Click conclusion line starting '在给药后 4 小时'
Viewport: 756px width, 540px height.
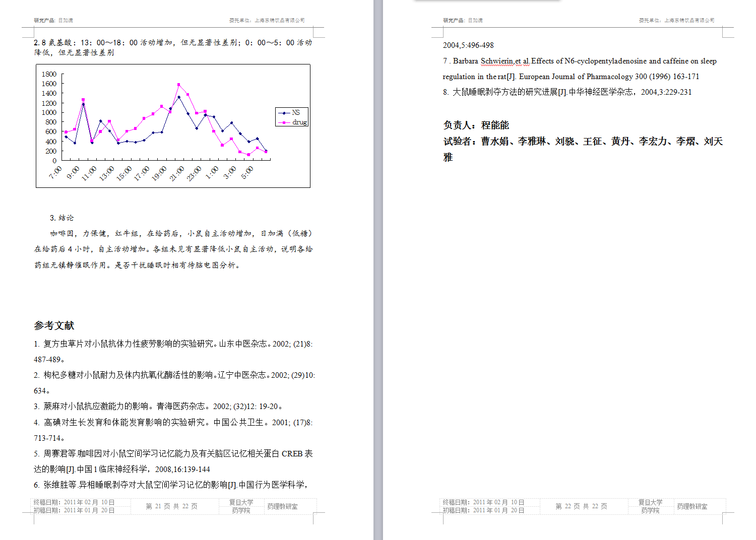click(x=173, y=249)
